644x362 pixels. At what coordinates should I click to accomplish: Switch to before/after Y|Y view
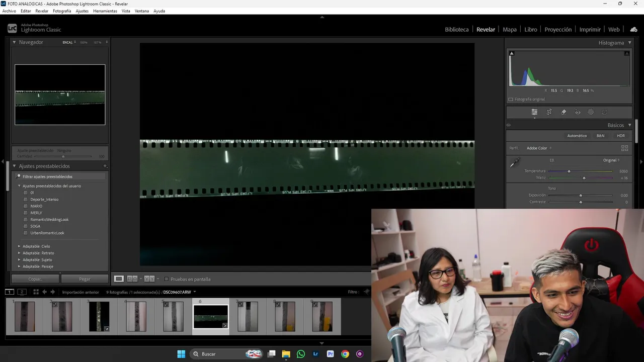point(149,279)
